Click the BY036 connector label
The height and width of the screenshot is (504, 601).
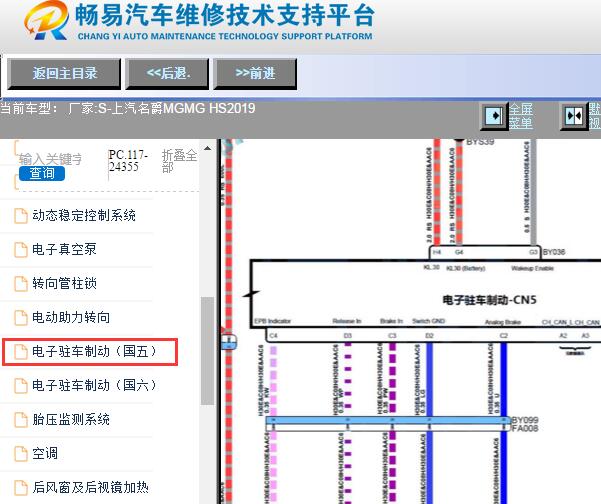[554, 252]
